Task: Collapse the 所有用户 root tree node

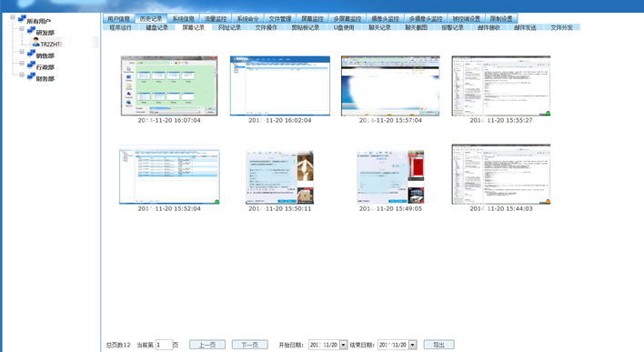Action: click(x=13, y=17)
